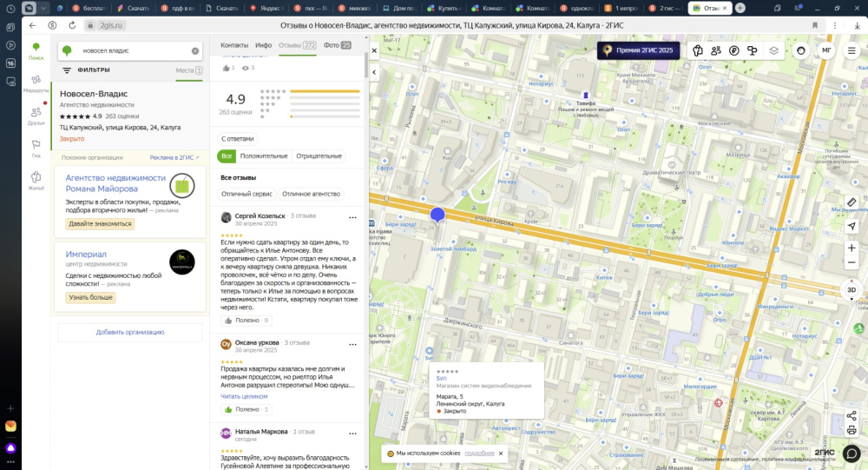Click the round assistant icon next to МГ
The width and height of the screenshot is (868, 470).
801,50
